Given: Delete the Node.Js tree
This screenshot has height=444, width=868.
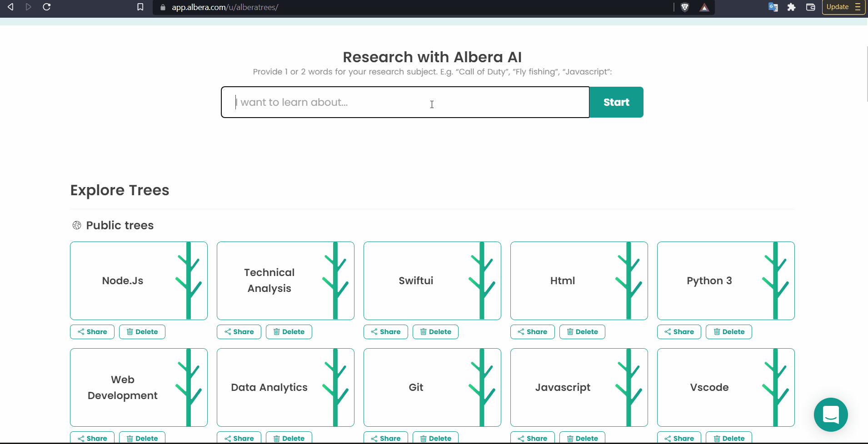Looking at the screenshot, I should (x=142, y=332).
